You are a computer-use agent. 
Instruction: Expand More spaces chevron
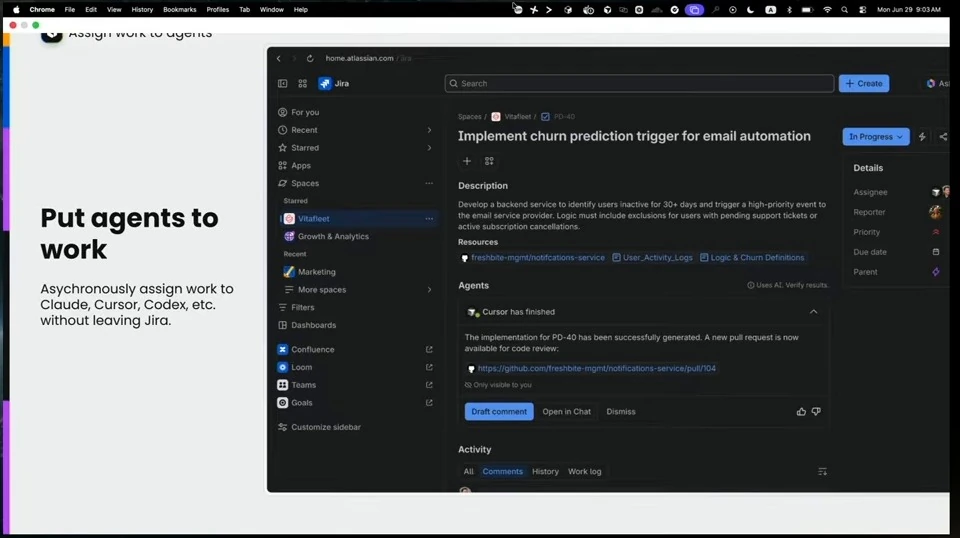(429, 290)
